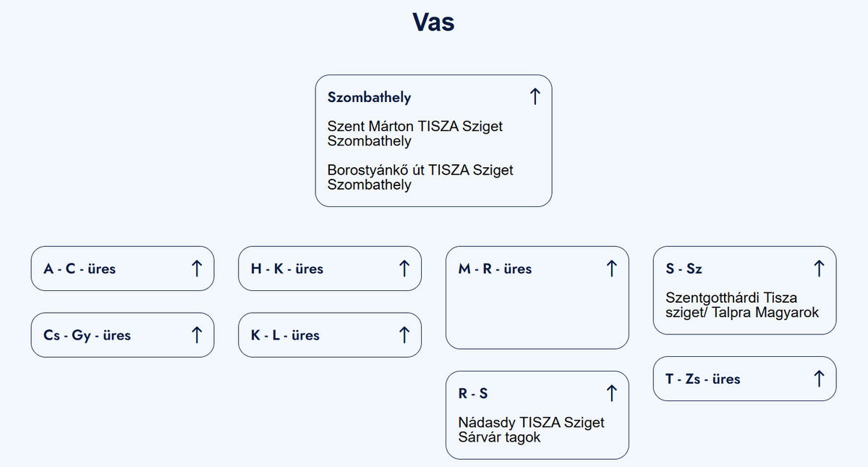This screenshot has width=868, height=467.
Task: Click the R - S group title
Action: [x=473, y=394]
